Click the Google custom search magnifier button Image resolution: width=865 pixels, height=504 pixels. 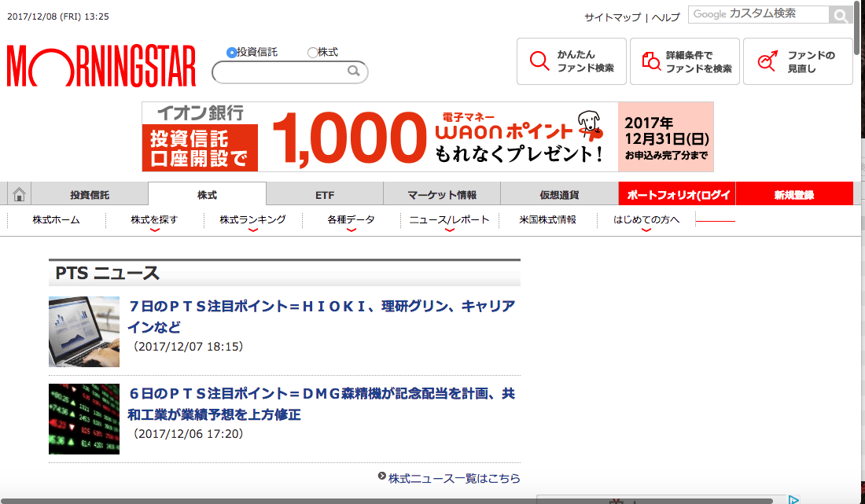[x=840, y=15]
